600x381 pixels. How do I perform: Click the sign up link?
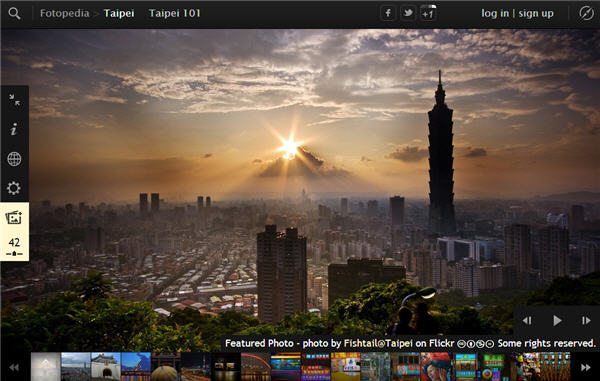[x=536, y=14]
